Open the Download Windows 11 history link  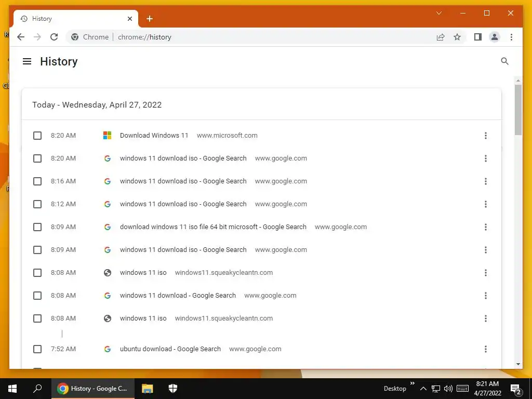coord(154,136)
